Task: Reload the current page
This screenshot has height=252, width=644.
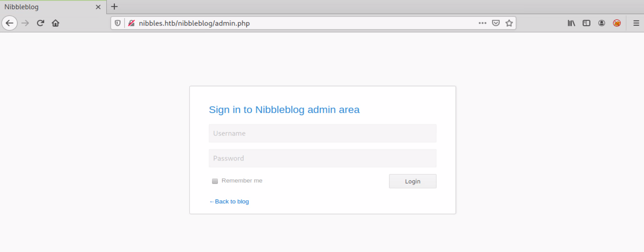Action: point(41,23)
